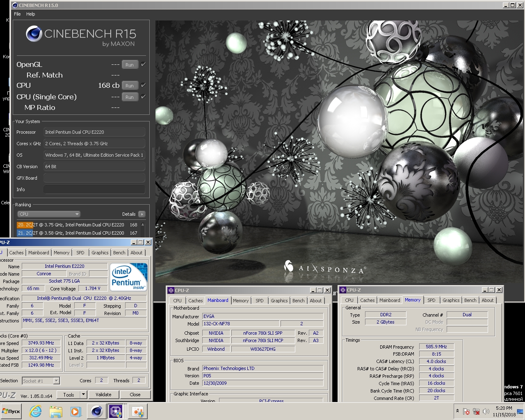Open Graphics tab in left CPU-Z window
This screenshot has height=420, width=525.
(x=100, y=253)
